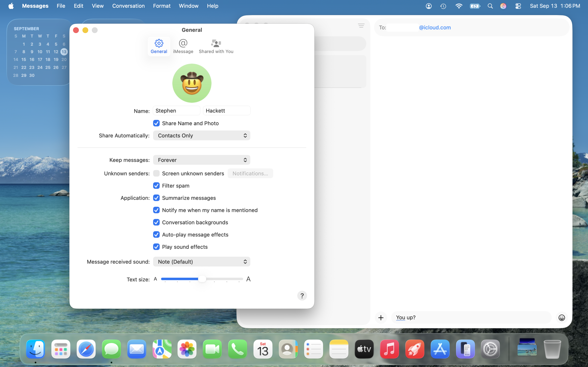Expand the Share Automatically dropdown
This screenshot has height=367, width=588.
pos(201,135)
